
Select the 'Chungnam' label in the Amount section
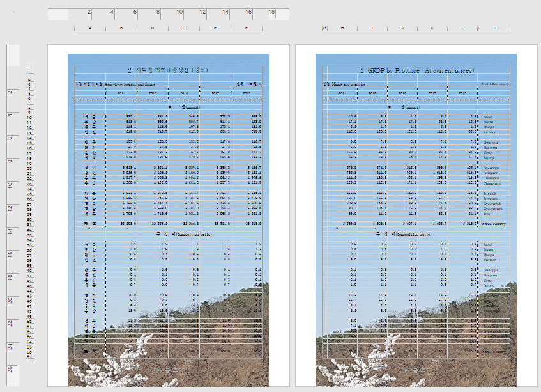[x=491, y=183]
